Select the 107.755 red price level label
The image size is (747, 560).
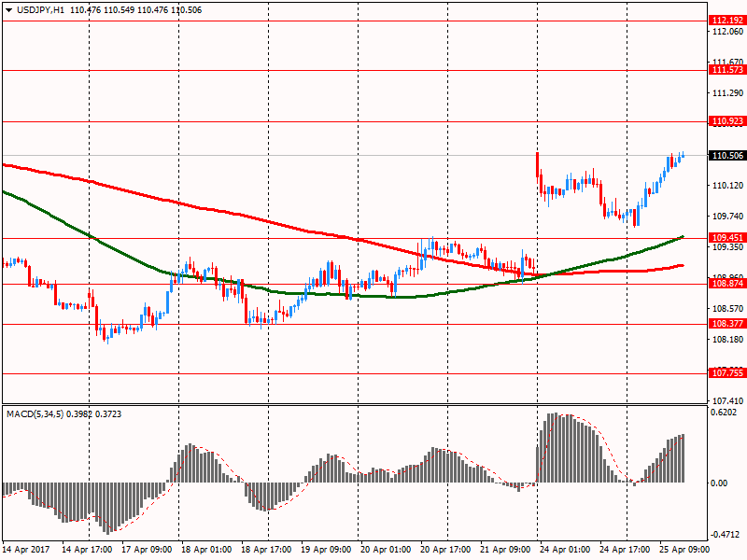727,372
